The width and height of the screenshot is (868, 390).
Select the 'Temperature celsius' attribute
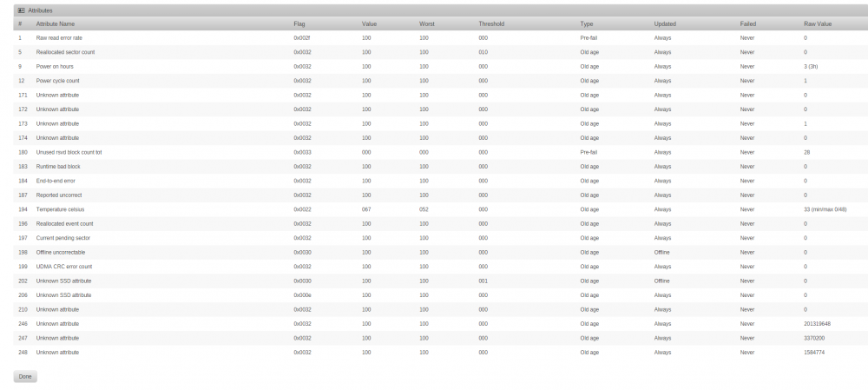click(60, 209)
